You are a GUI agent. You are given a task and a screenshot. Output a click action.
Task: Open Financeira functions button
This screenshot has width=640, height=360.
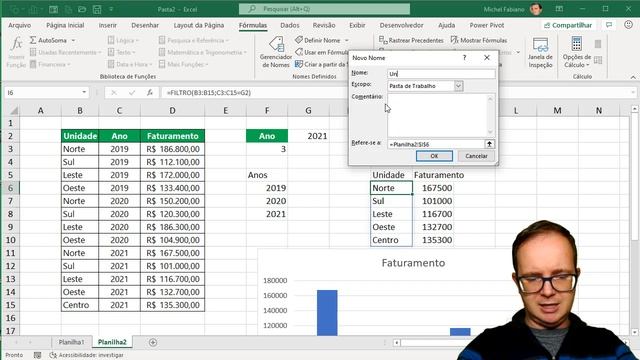(50, 64)
